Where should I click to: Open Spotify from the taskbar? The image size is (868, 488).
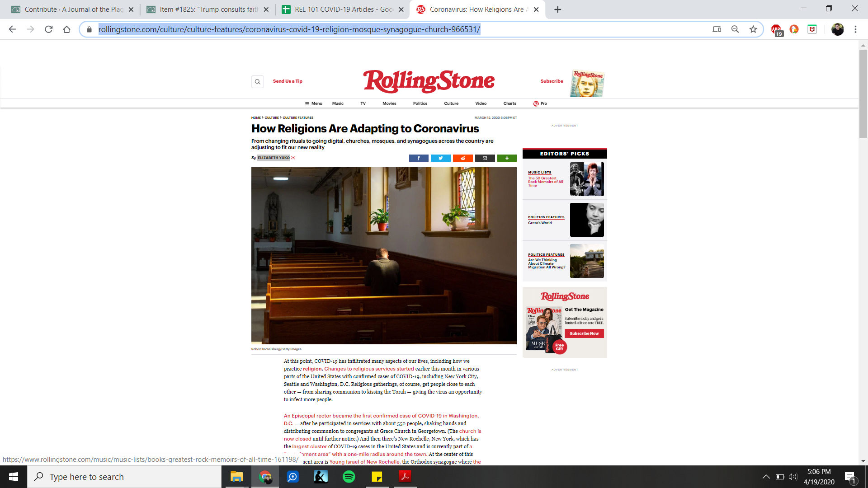coord(349,477)
